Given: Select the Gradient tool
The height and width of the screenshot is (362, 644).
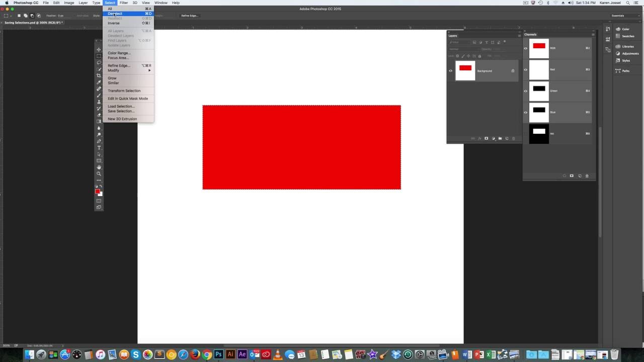Looking at the screenshot, I should (x=99, y=122).
